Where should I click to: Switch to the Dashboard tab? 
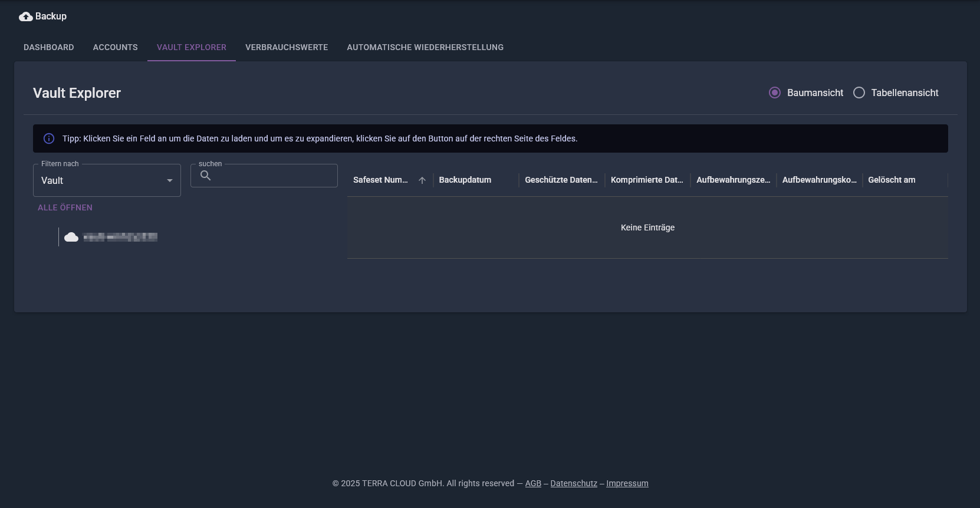click(49, 47)
